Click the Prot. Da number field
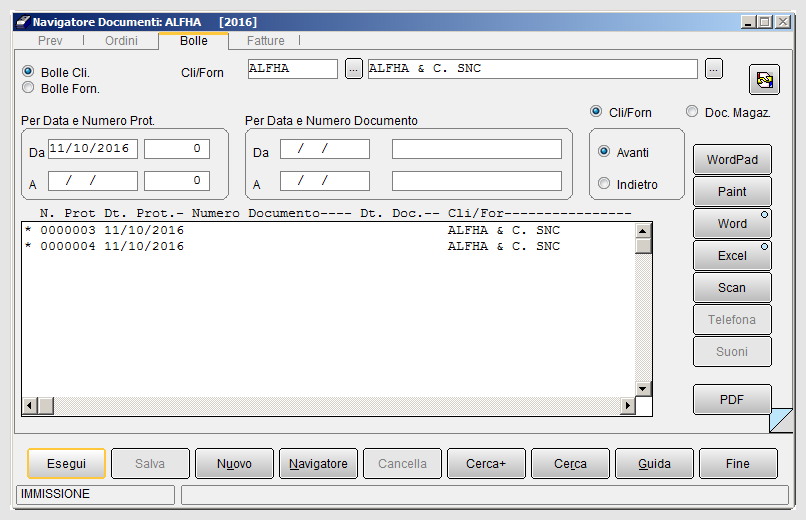 click(x=177, y=149)
